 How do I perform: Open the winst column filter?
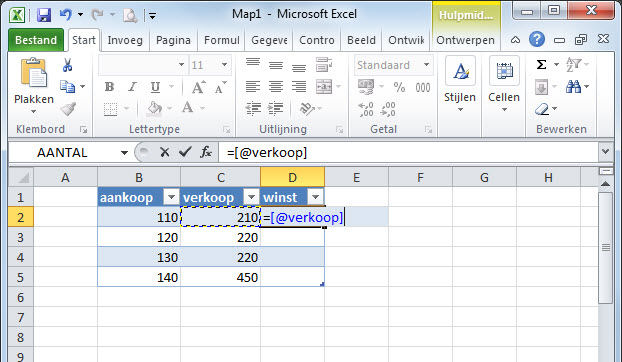(x=315, y=197)
